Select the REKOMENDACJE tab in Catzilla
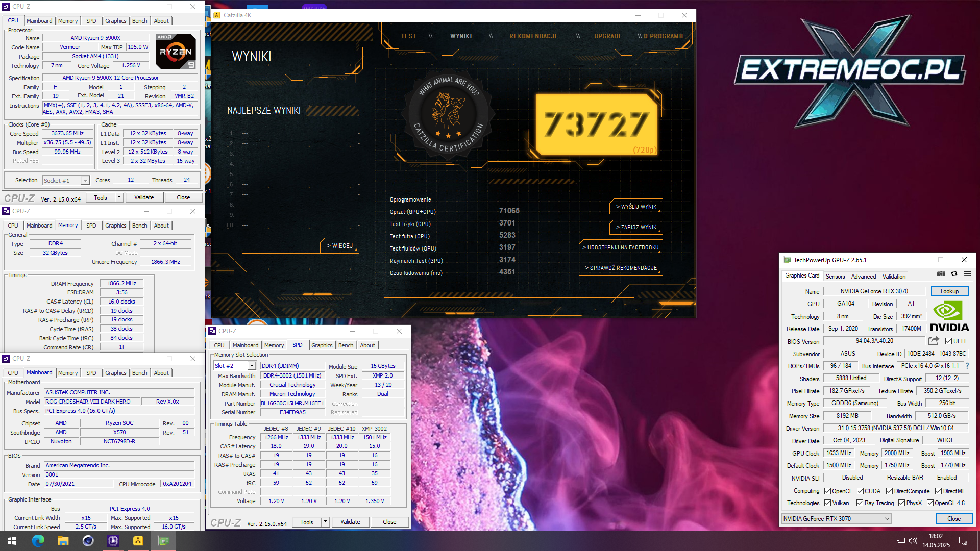 (x=533, y=36)
